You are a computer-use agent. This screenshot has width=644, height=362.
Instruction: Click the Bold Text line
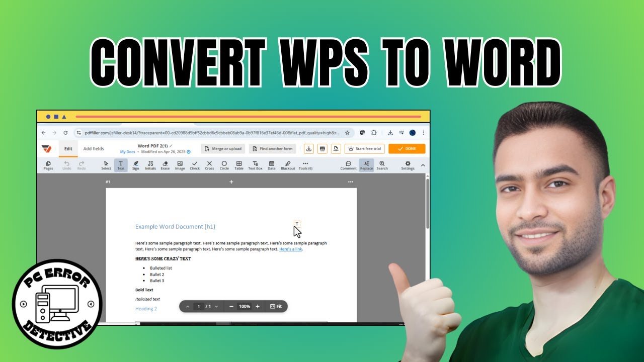tap(144, 290)
